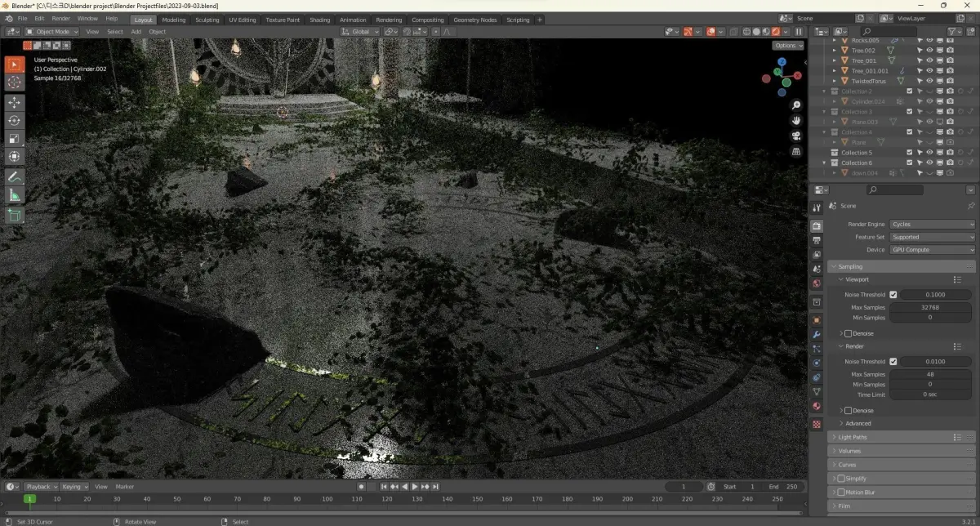980x526 pixels.
Task: Switch to the Geometry Nodes workspace tab
Action: tap(474, 20)
